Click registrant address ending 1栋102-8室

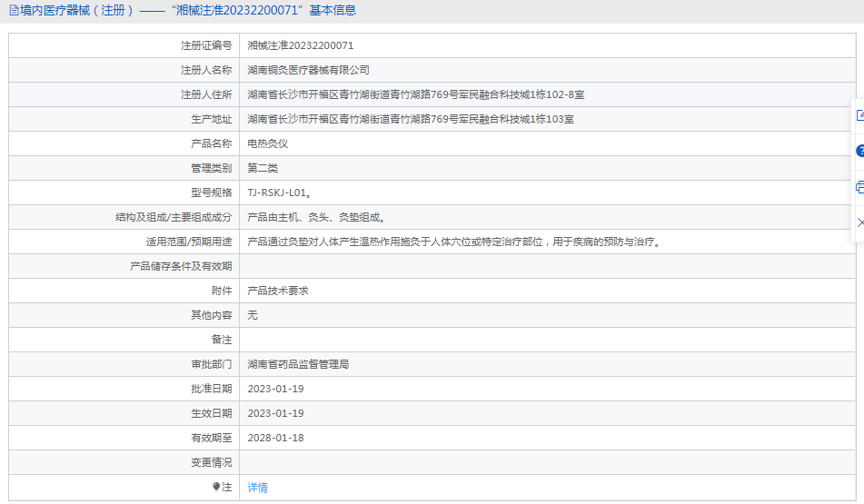[415, 94]
